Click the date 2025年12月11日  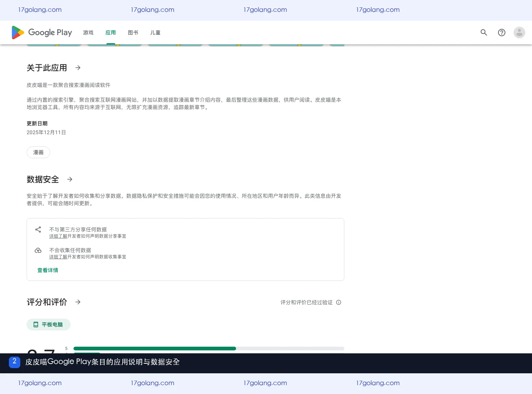[46, 132]
